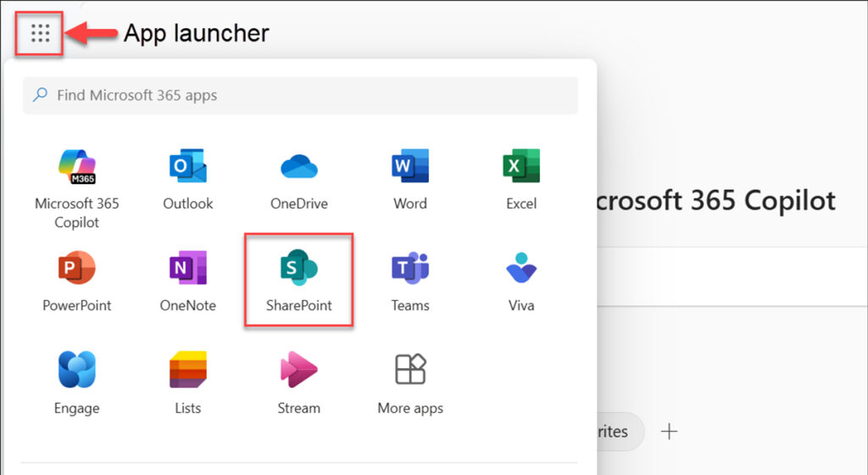Launch the Stream app
This screenshot has width=868, height=475.
point(299,383)
